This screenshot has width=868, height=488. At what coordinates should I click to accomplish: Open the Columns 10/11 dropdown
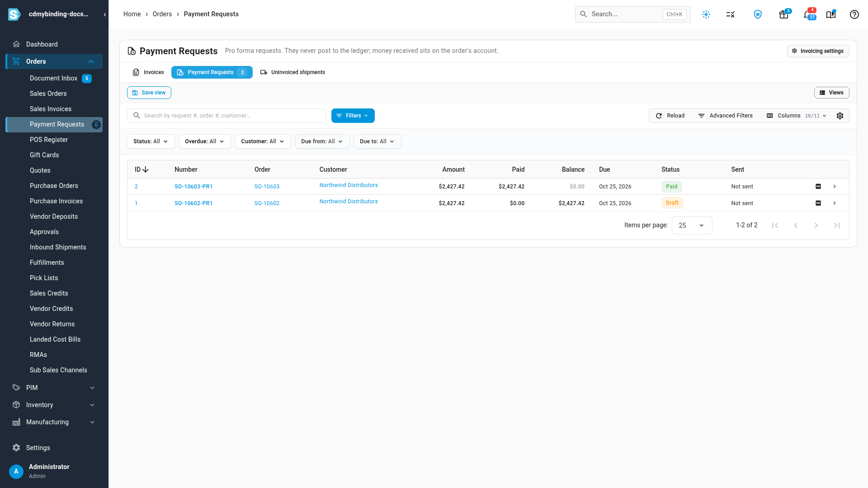(797, 116)
